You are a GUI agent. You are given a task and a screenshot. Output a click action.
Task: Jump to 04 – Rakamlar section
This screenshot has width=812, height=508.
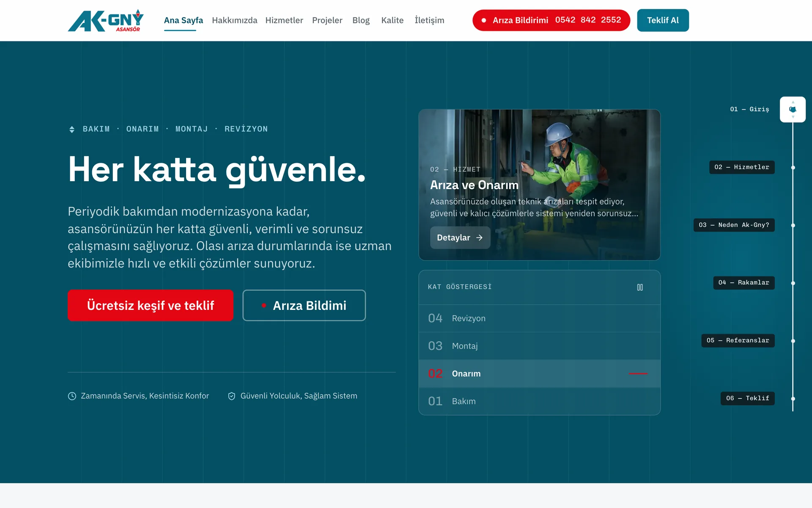point(744,283)
